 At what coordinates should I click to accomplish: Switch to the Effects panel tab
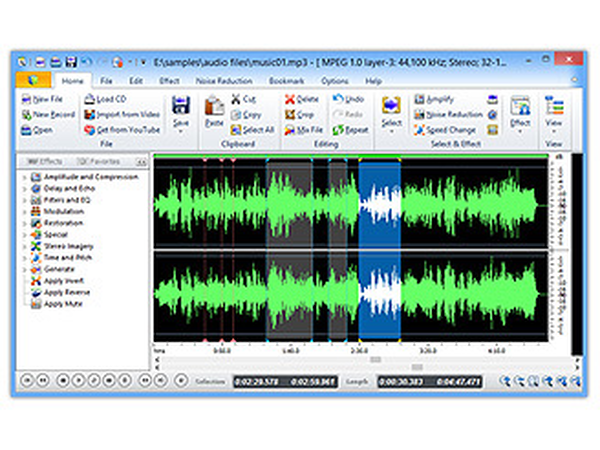pyautogui.click(x=46, y=161)
